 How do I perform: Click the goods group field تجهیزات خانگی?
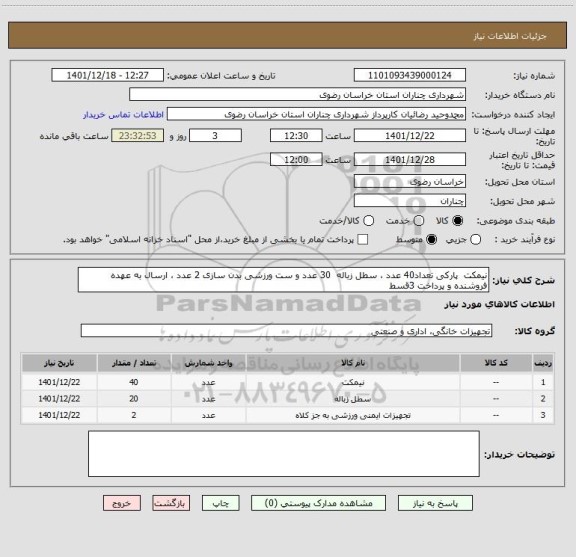287,331
